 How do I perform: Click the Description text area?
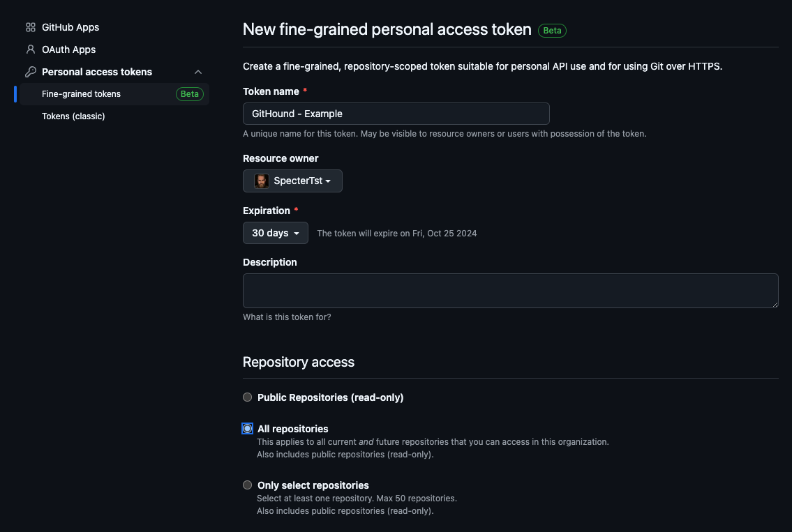tap(510, 290)
